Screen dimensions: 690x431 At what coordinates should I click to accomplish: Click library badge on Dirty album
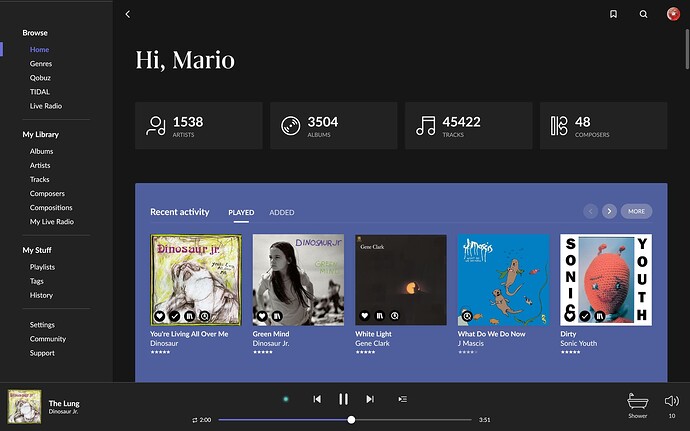(x=599, y=316)
